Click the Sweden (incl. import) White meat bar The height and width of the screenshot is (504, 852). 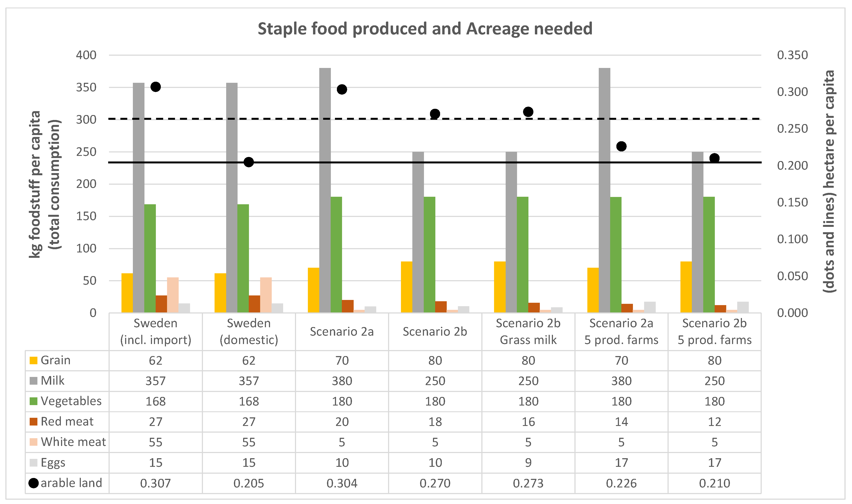coord(172,295)
